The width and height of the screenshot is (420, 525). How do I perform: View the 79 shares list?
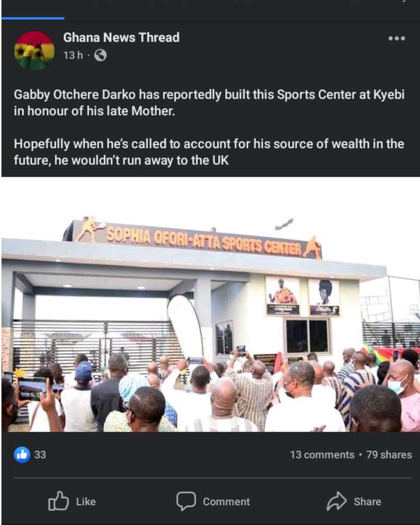pos(389,454)
